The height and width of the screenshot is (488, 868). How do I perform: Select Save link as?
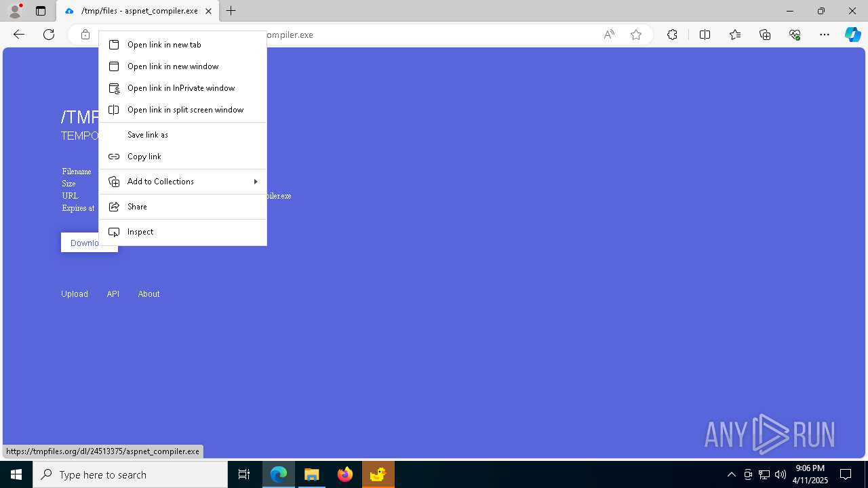pyautogui.click(x=182, y=135)
